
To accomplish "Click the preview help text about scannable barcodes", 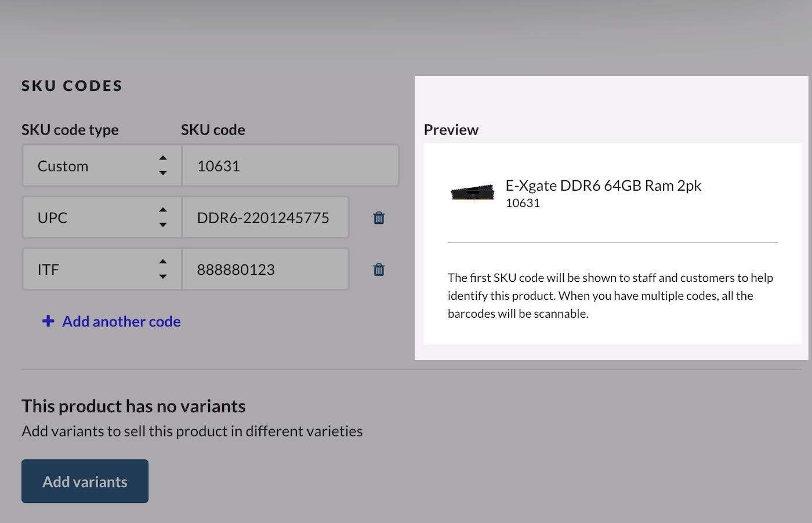I will [610, 296].
